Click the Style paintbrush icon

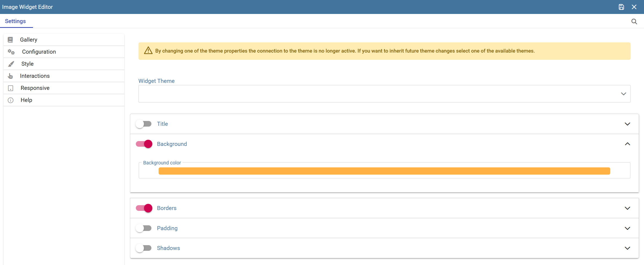[11, 64]
